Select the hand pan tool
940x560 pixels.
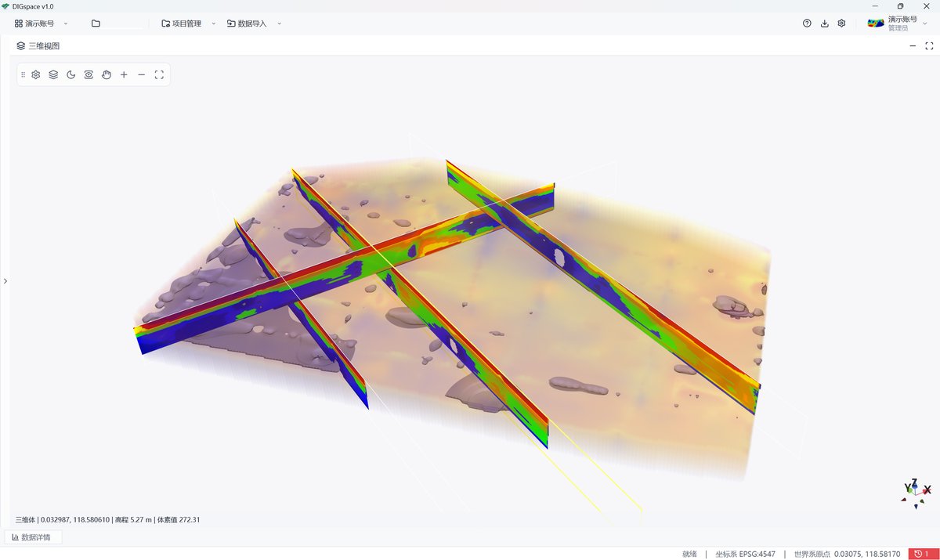click(107, 74)
